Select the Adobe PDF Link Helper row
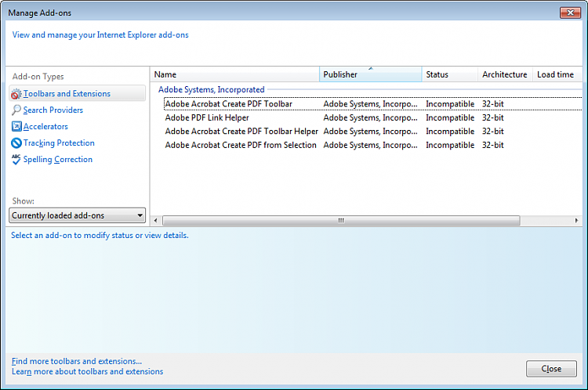 pyautogui.click(x=372, y=117)
